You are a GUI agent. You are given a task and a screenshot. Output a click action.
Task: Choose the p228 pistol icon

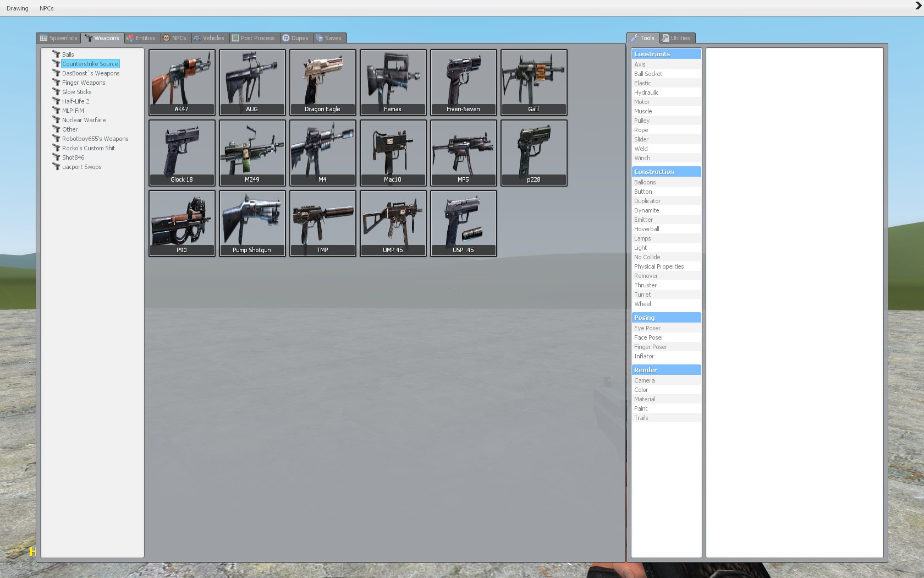pyautogui.click(x=533, y=152)
